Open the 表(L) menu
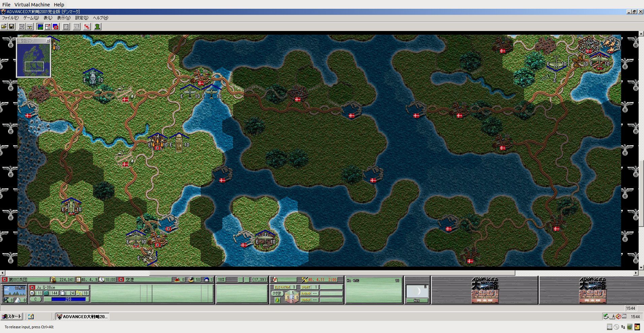Viewport: 644px width, 333px height. 48,18
